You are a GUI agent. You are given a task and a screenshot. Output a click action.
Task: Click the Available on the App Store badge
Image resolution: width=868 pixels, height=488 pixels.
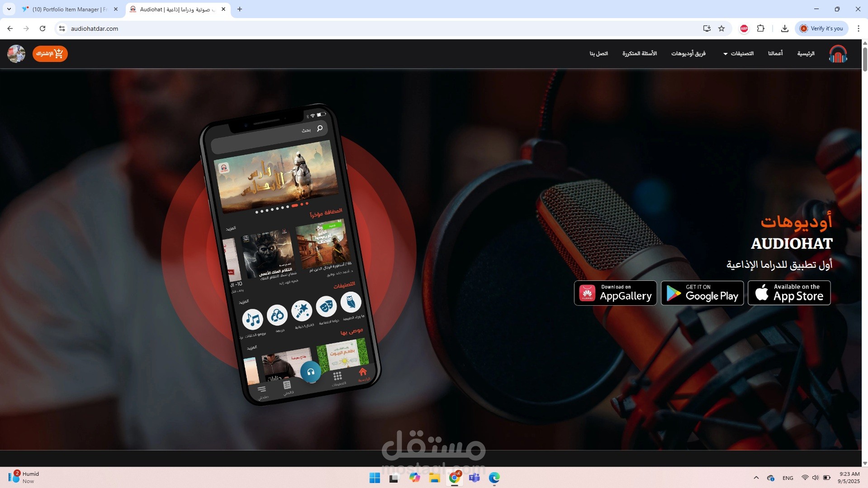click(789, 293)
